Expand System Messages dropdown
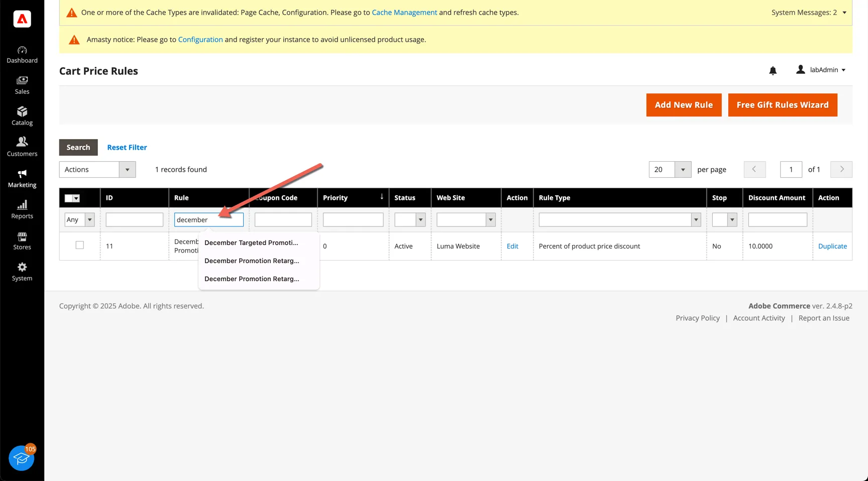This screenshot has height=481, width=868. pyautogui.click(x=809, y=13)
